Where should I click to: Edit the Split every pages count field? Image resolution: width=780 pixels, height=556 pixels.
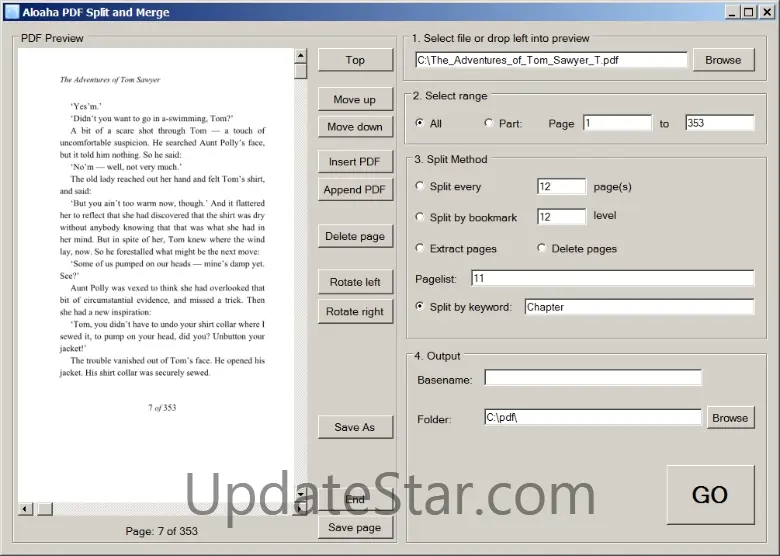[x=562, y=186]
